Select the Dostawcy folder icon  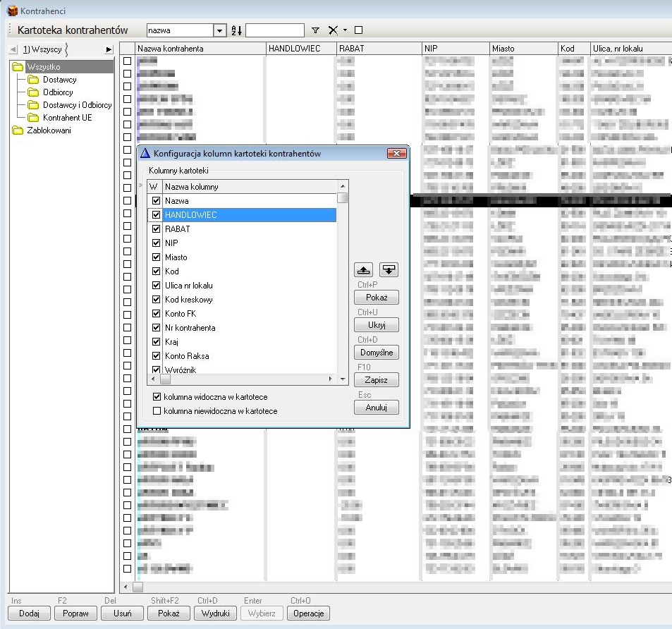[32, 80]
